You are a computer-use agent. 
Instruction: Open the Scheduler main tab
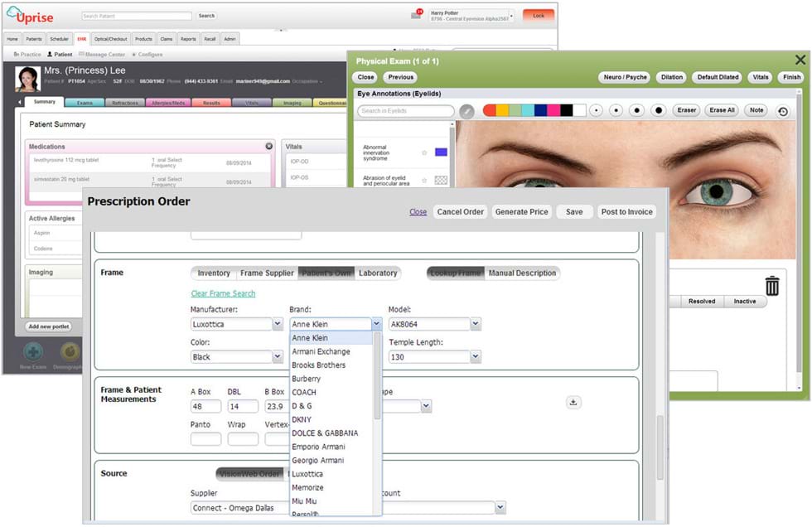click(59, 39)
